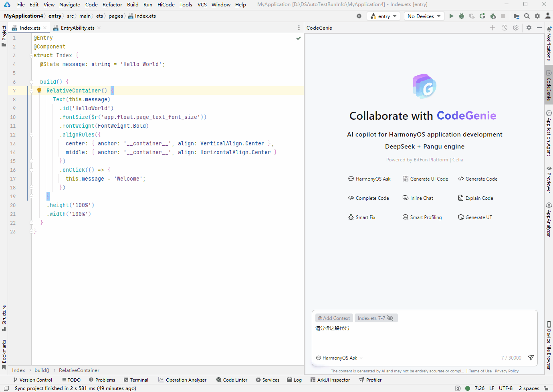This screenshot has height=392, width=553.
Task: Click Add Context button
Action: click(x=334, y=318)
